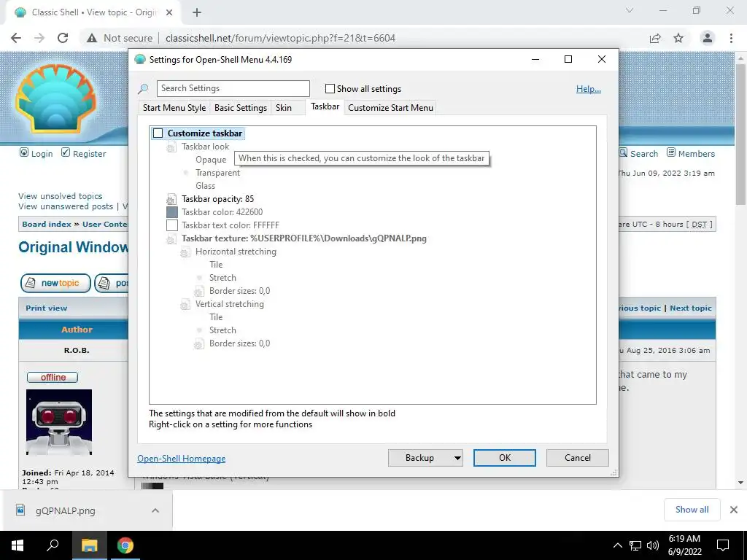Enable the Customize taskbar checkbox
The image size is (747, 560).
pos(158,133)
